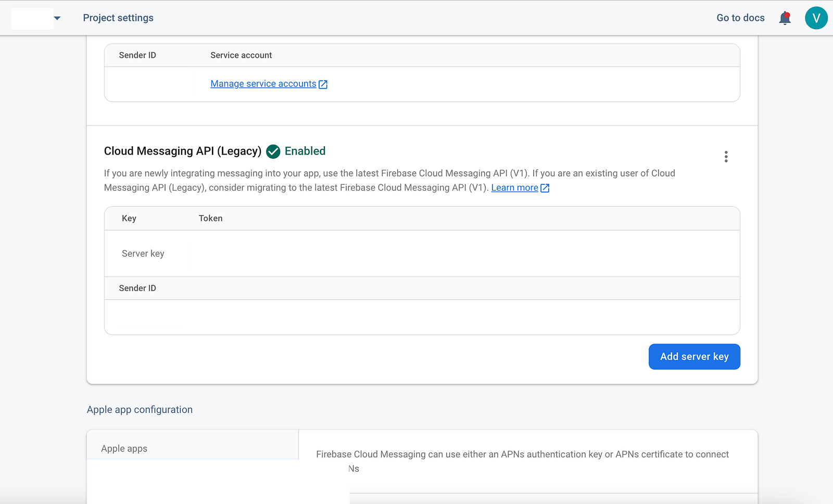Click the Service account column header
This screenshot has height=504, width=833.
(241, 55)
